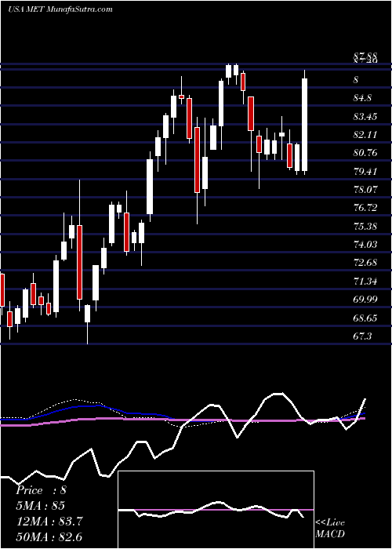Screen dimensions: 392x549
Task: Click the 69.99 price axis label
Action: 365,300
